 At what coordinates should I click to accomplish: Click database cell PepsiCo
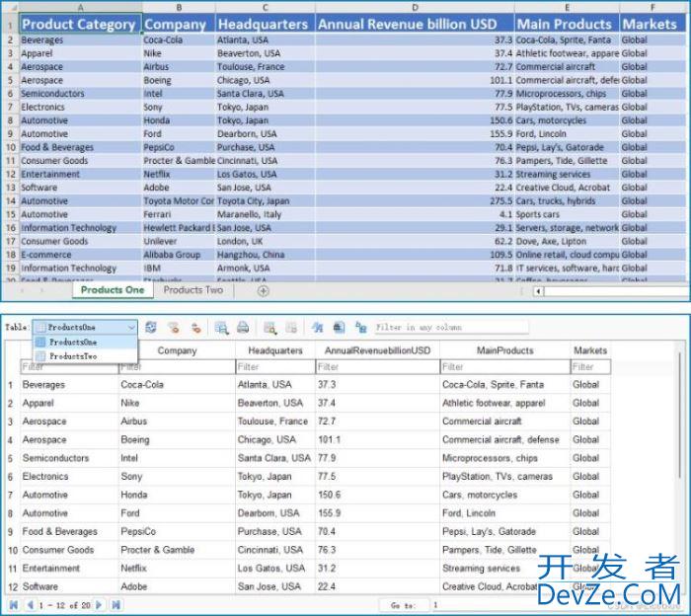point(177,531)
